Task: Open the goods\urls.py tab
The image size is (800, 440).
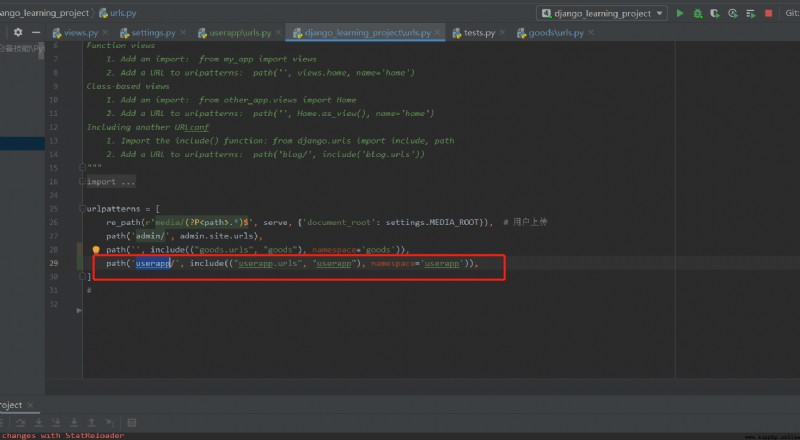Action: click(556, 33)
